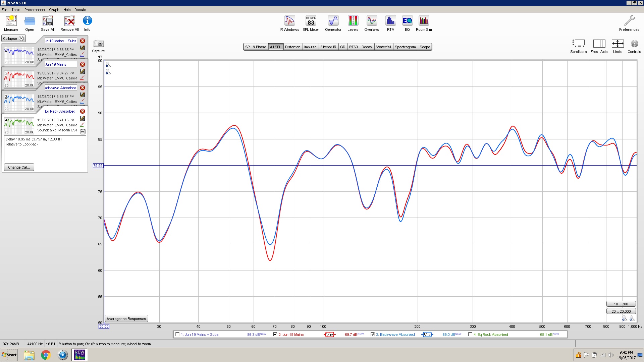Open the Preferences menu
Viewport: 644px width, 362px height.
pyautogui.click(x=34, y=10)
